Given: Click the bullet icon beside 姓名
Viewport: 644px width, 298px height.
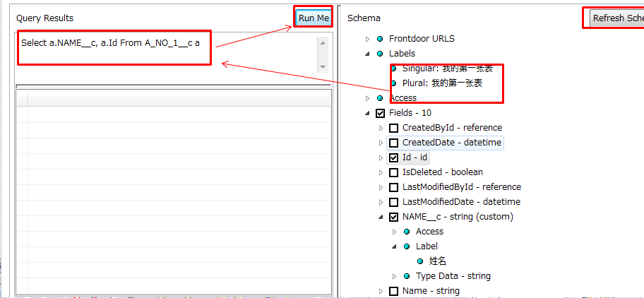Looking at the screenshot, I should click(x=420, y=261).
